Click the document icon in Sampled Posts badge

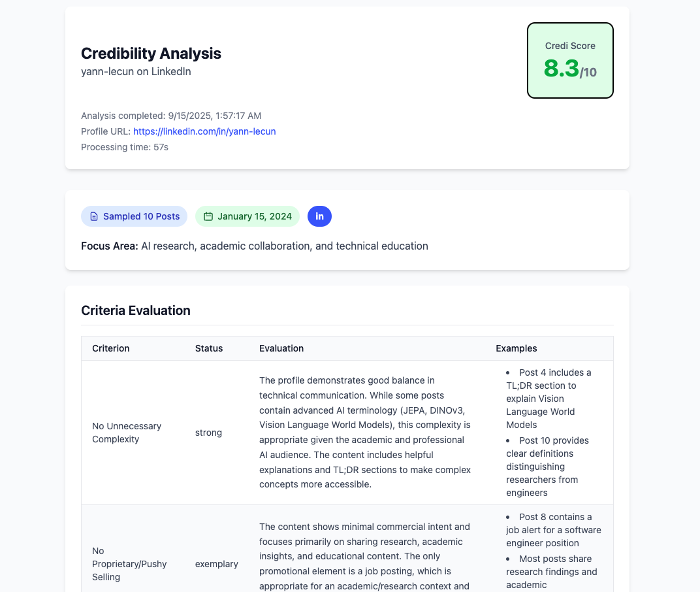point(94,216)
